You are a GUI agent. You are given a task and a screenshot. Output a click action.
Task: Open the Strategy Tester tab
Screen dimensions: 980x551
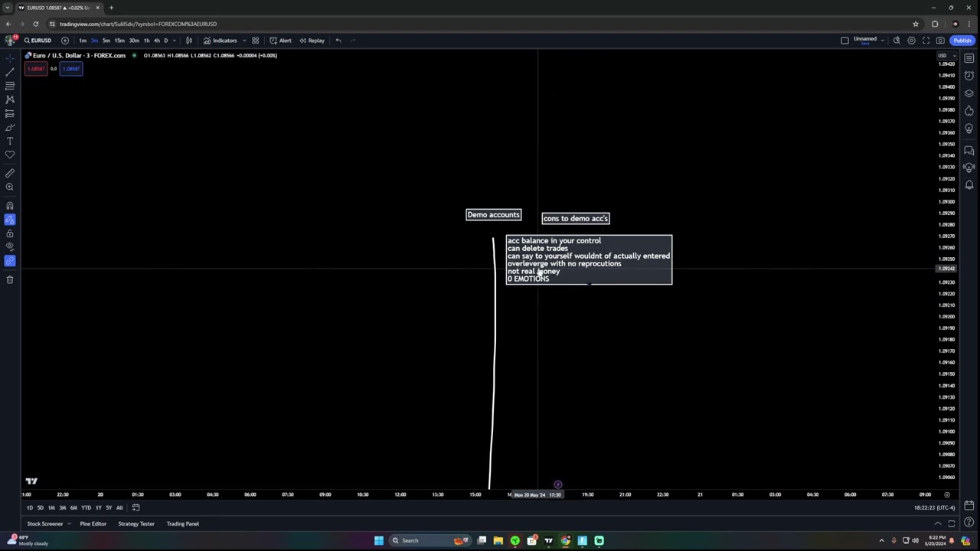point(136,523)
